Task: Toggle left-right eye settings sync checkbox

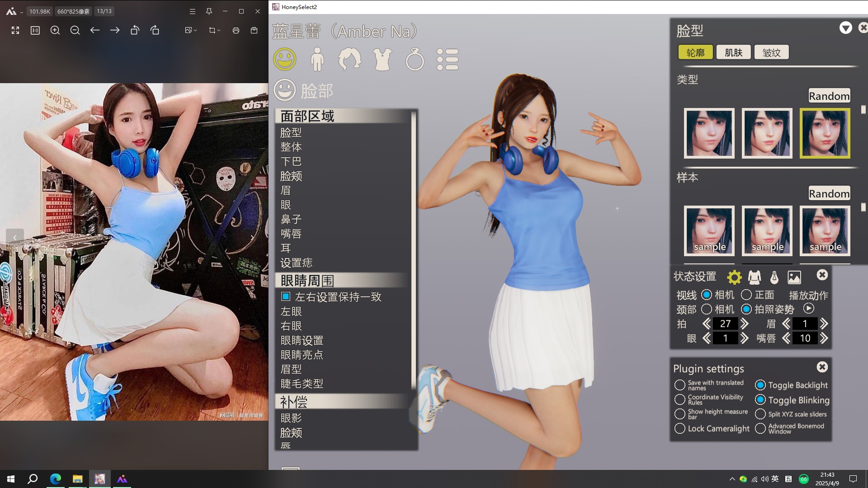Action: click(286, 297)
